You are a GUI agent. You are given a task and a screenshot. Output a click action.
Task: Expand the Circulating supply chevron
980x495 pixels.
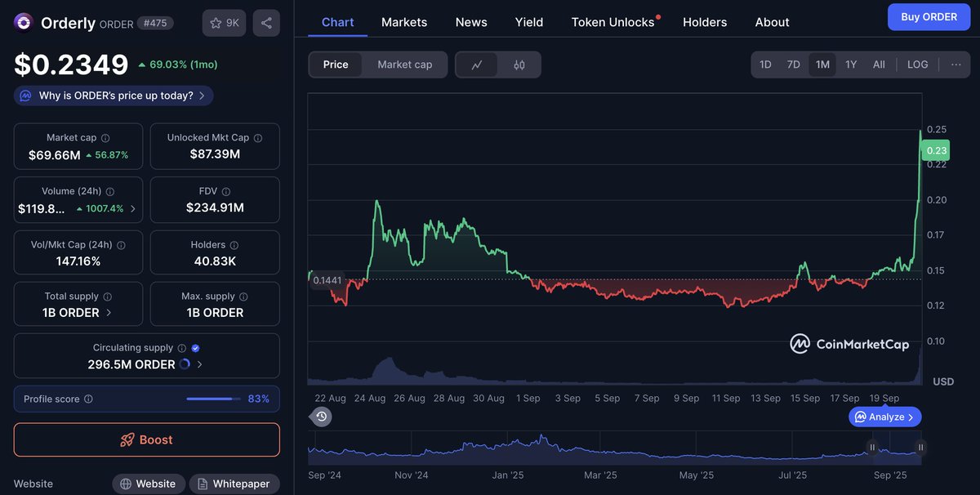pos(200,364)
